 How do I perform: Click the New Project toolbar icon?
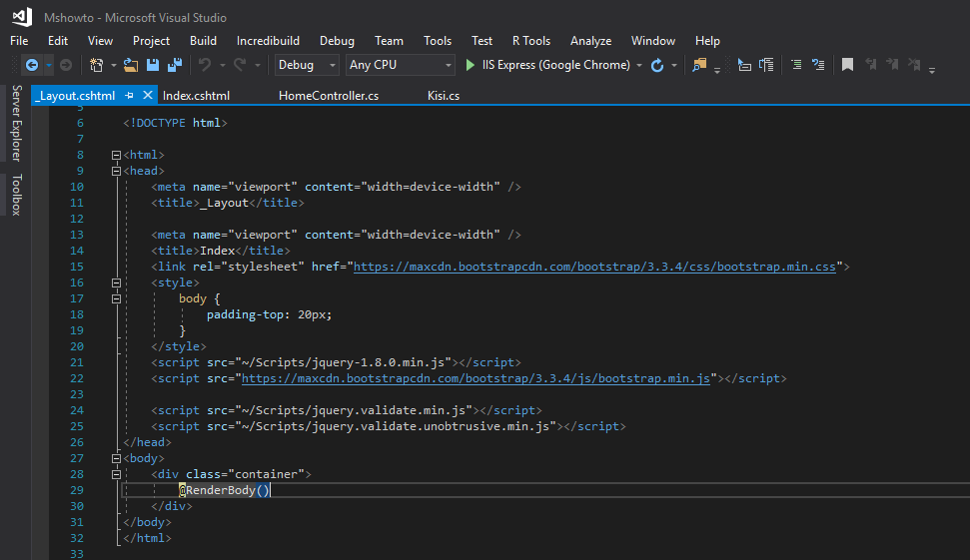97,65
